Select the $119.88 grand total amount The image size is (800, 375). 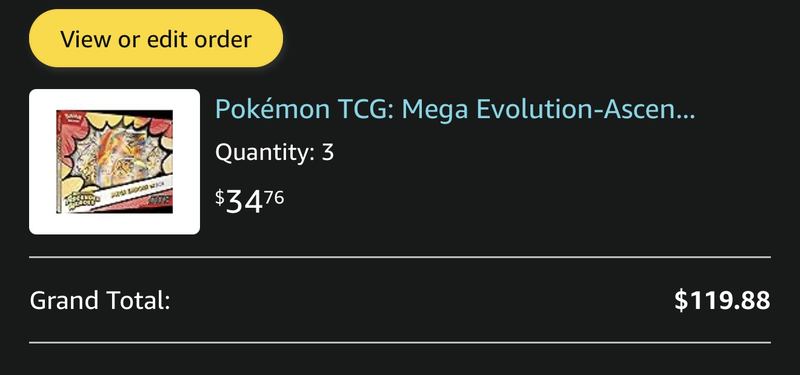(722, 301)
